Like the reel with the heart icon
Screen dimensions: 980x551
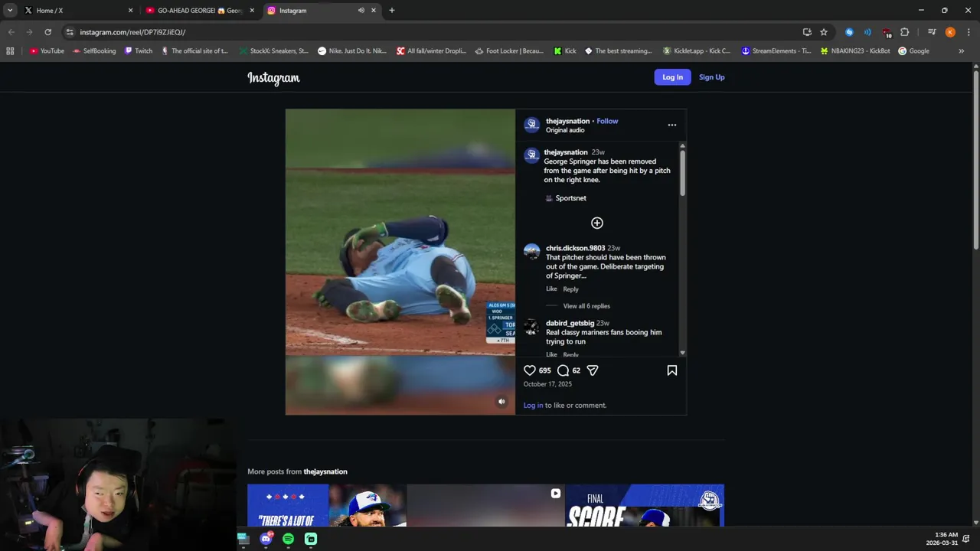pyautogui.click(x=530, y=370)
